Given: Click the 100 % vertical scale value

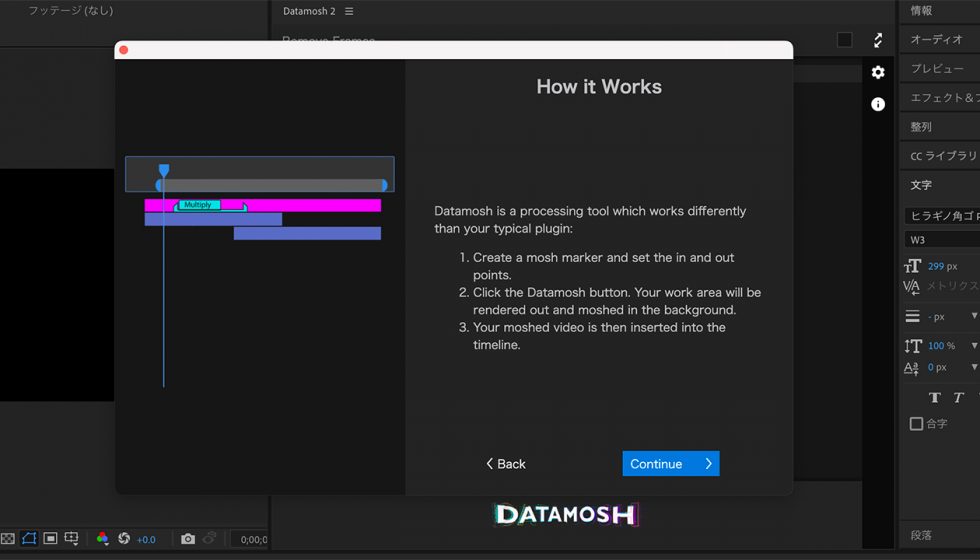Looking at the screenshot, I should tap(941, 346).
